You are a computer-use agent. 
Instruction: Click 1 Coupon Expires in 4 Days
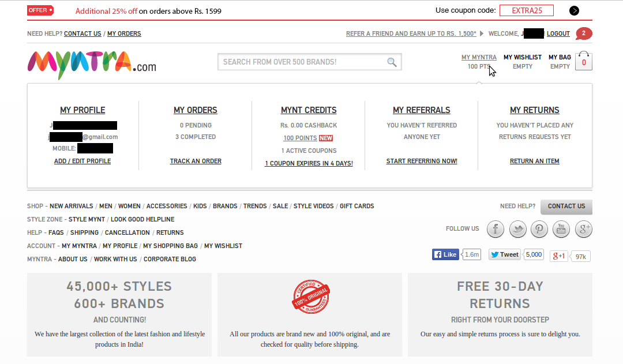(309, 163)
